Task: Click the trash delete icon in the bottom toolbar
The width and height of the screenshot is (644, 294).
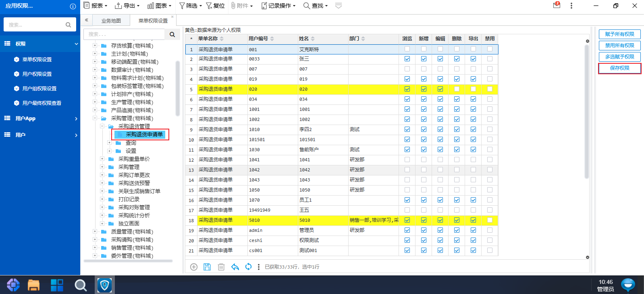Action: [x=221, y=267]
